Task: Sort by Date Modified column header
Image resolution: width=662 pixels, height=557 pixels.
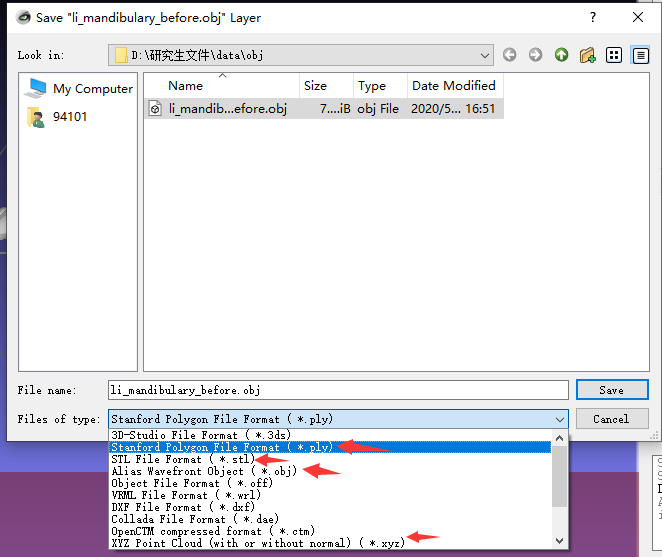Action: point(455,86)
